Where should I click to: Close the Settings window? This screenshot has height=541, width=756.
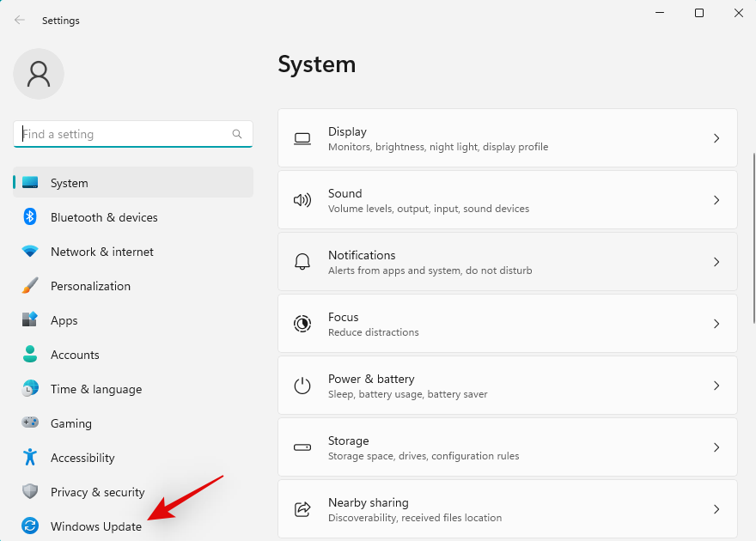(x=739, y=13)
